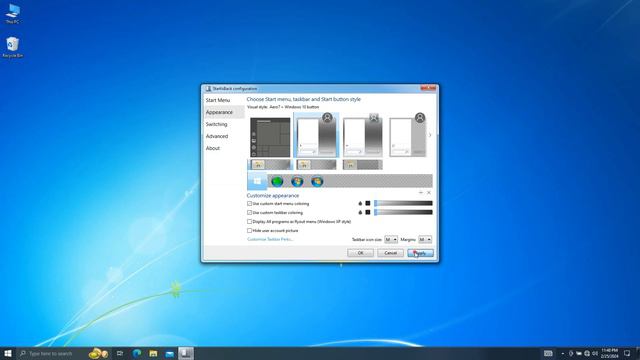Click the minus icon above the color sliders
640x360 pixels.
coord(421,192)
